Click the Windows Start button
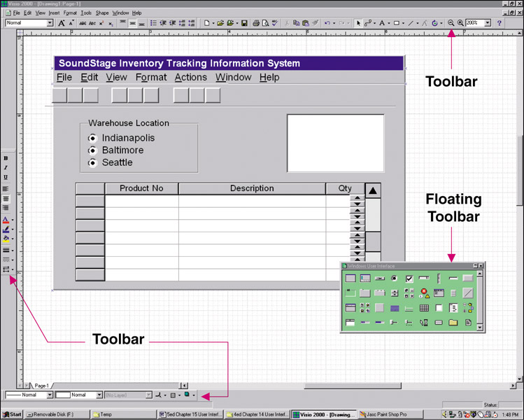 12,414
